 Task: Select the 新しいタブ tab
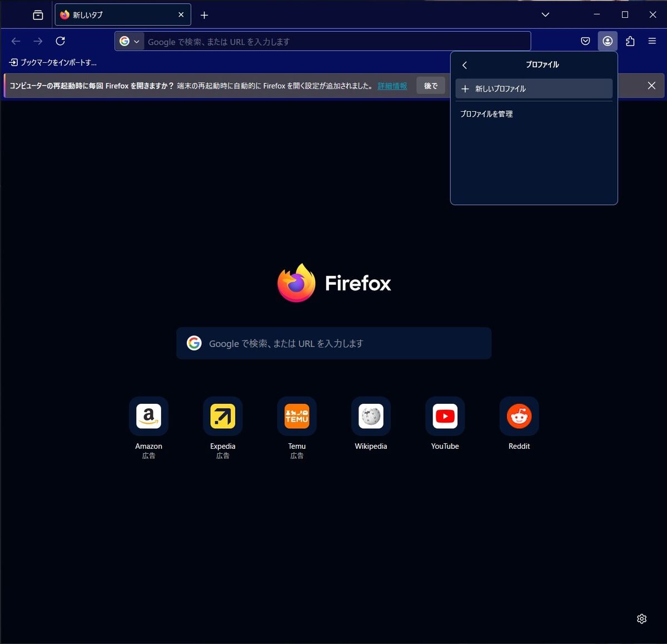(123, 15)
